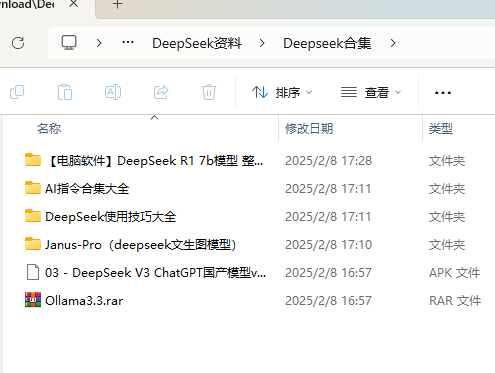
Task: Select Deepseek合集 breadcrumb segment
Action: [327, 43]
